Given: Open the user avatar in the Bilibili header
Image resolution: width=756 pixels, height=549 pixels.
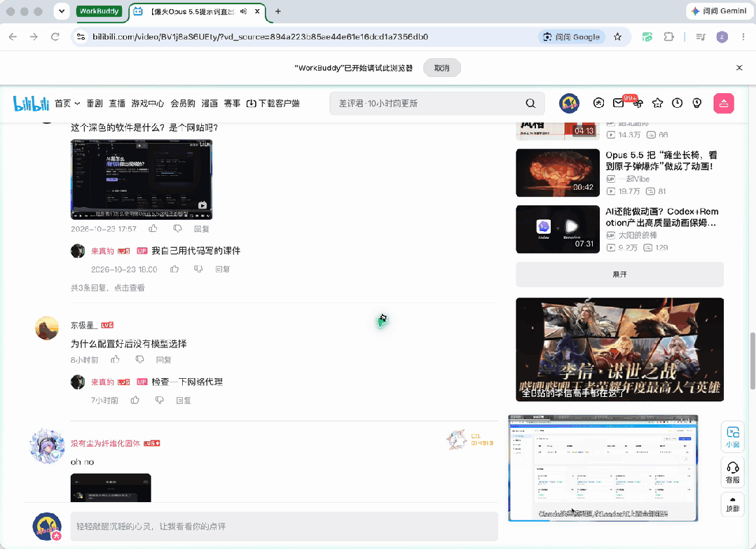Looking at the screenshot, I should point(569,103).
